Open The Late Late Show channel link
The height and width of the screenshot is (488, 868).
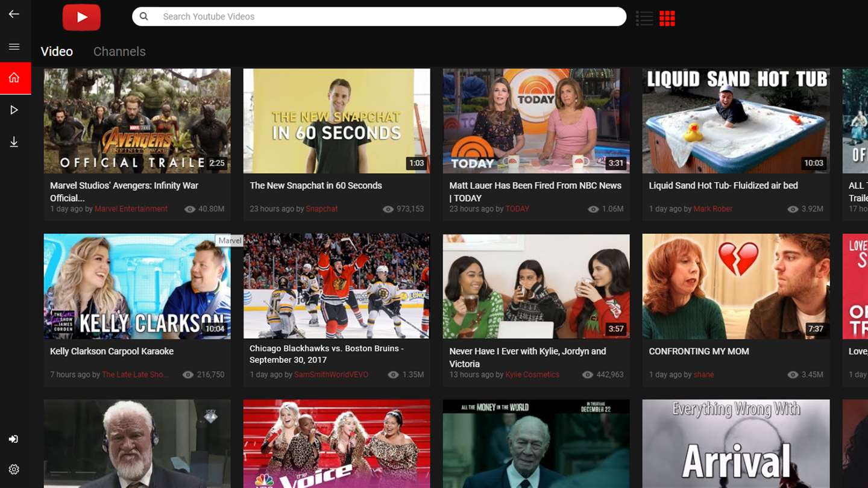[136, 375]
